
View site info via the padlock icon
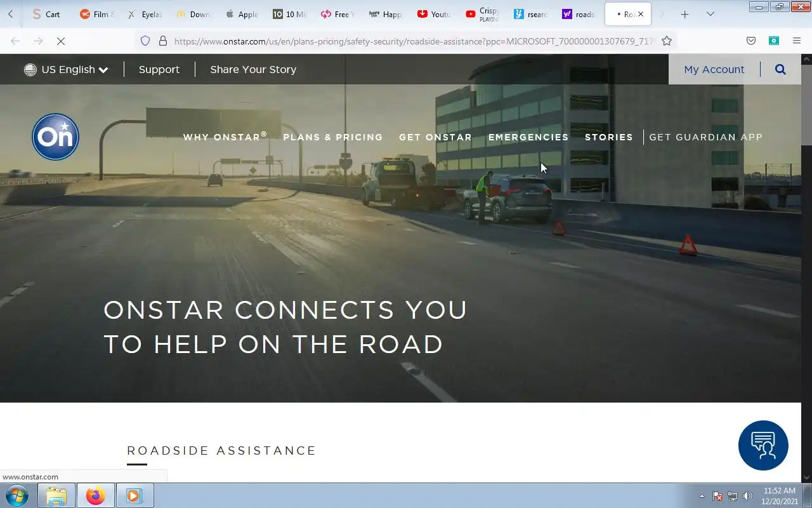(x=162, y=41)
